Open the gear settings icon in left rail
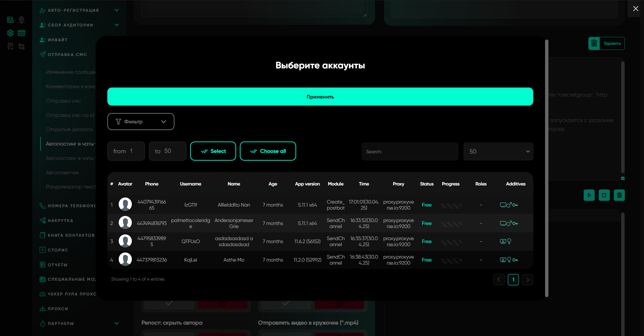The image size is (644, 336). (10, 33)
